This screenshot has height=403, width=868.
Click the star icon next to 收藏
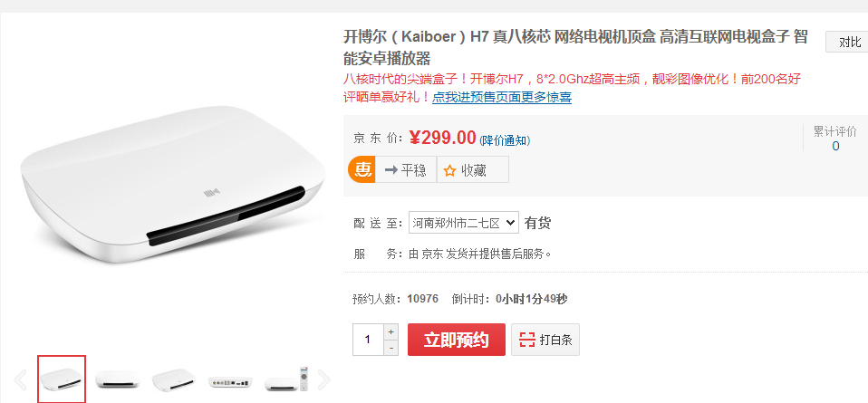pyautogui.click(x=449, y=170)
